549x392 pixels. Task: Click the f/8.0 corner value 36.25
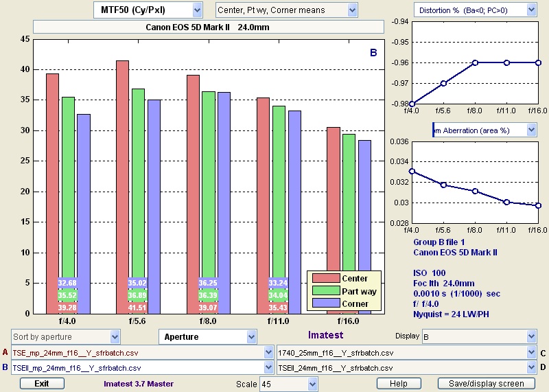(x=208, y=283)
